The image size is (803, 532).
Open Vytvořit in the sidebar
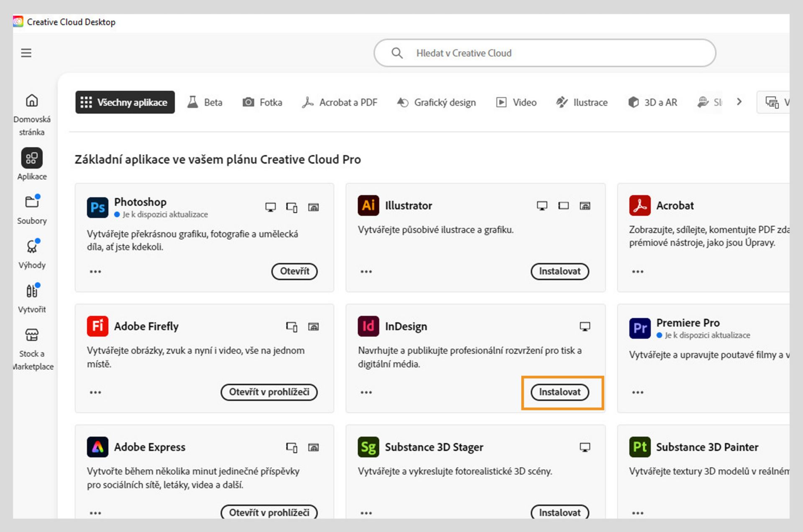click(x=32, y=291)
